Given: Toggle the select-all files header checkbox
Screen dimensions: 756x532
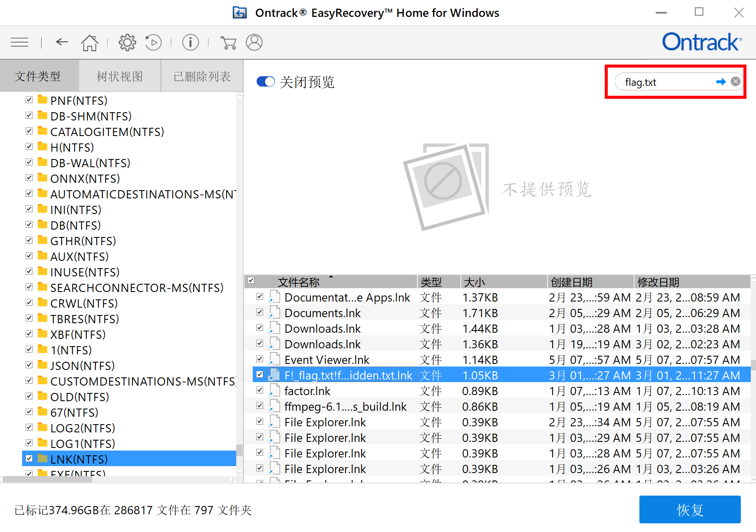Looking at the screenshot, I should [x=251, y=281].
